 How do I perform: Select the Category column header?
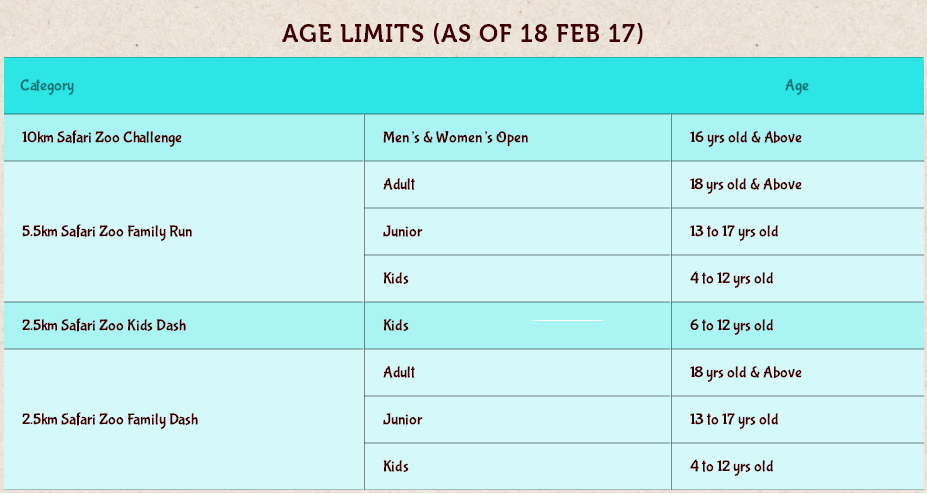pos(47,86)
